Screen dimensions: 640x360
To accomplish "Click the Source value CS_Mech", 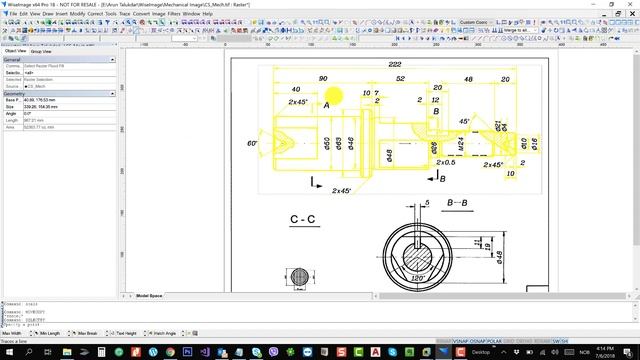I will [x=69, y=87].
